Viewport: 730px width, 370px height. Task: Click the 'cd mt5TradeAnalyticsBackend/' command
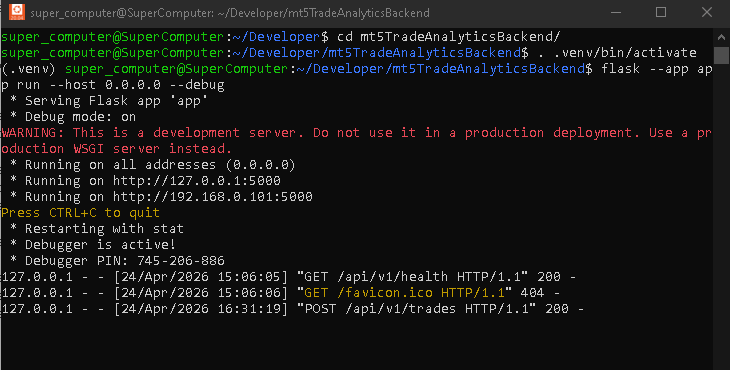click(x=448, y=37)
